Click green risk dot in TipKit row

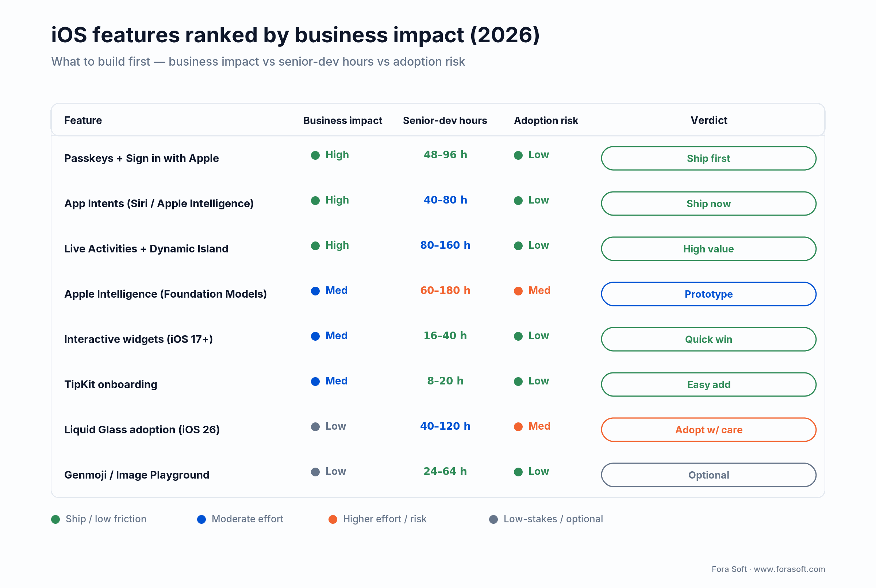pos(518,382)
